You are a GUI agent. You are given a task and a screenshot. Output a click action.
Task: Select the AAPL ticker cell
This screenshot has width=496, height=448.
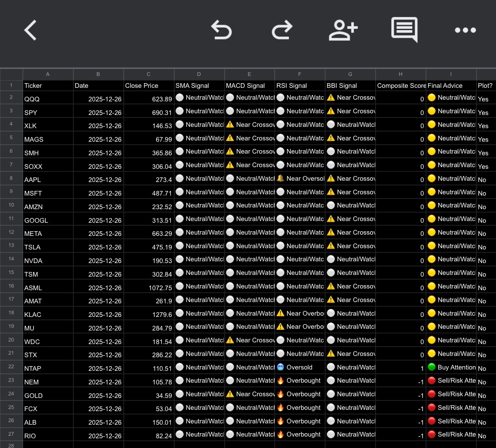[x=48, y=179]
